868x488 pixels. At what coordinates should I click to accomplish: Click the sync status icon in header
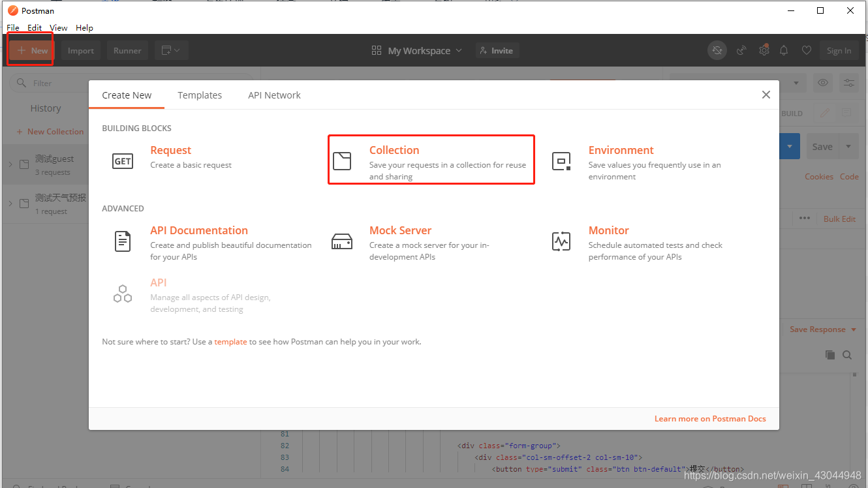coord(717,50)
